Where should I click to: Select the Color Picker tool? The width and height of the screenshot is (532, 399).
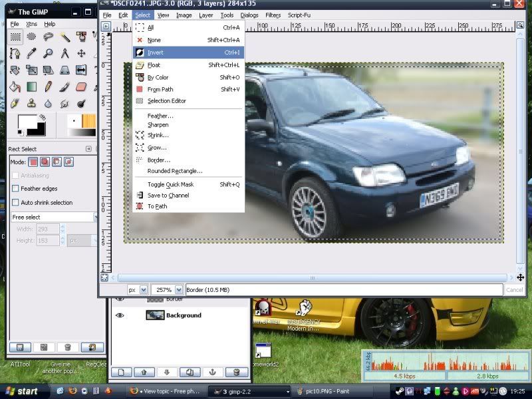(31, 53)
